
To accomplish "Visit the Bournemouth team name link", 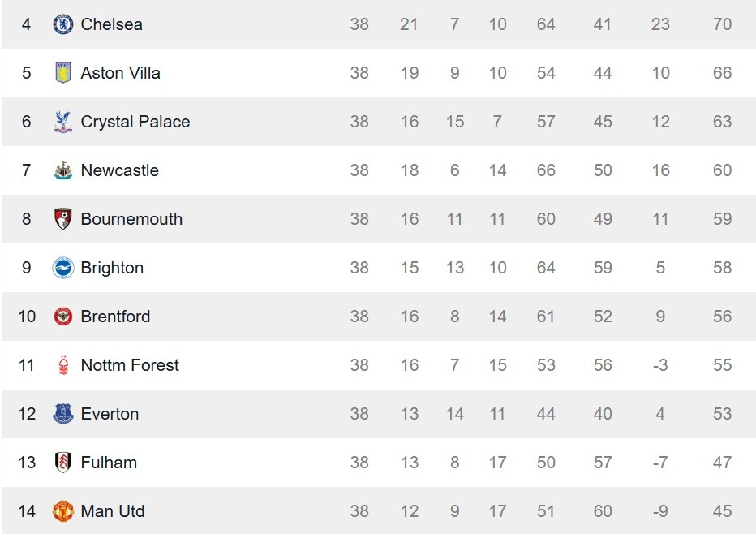I will click(x=131, y=219).
